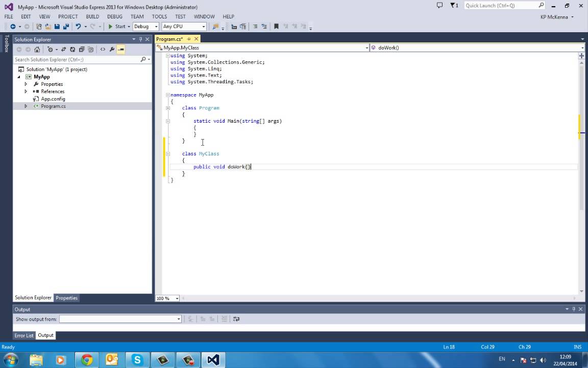Viewport: 588px width, 368px height.
Task: Pin the Program.cs tab
Action: pos(189,39)
